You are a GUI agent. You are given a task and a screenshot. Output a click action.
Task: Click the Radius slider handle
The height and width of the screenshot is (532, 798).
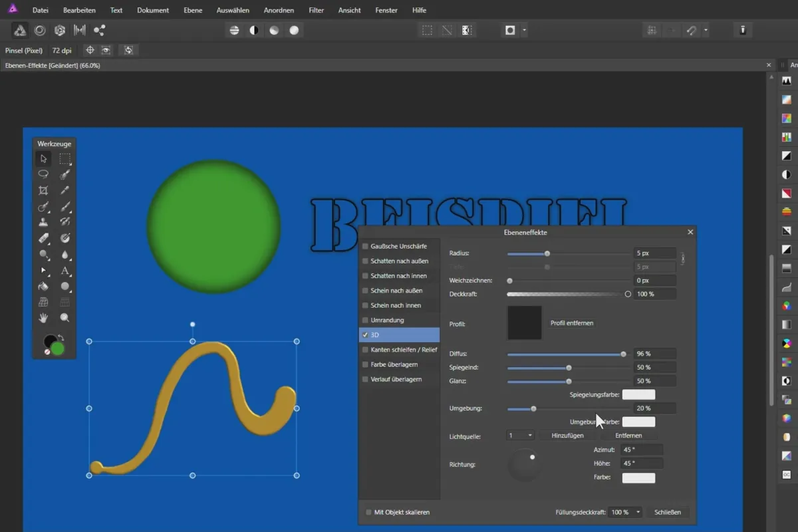(547, 253)
